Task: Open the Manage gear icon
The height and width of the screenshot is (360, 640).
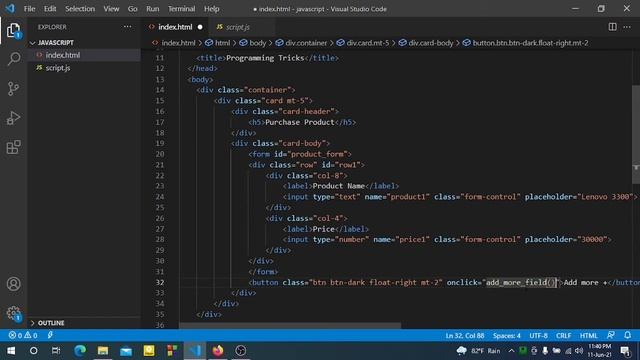Action: (13, 313)
